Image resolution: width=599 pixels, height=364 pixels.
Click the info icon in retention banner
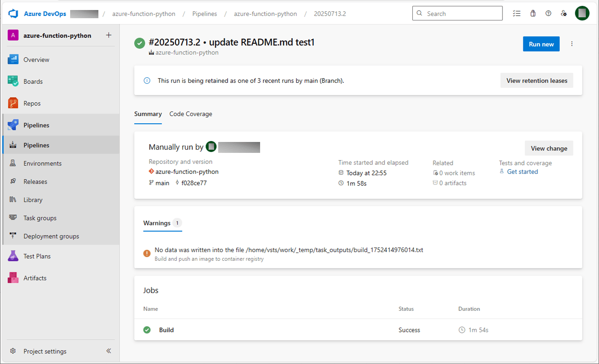point(147,81)
